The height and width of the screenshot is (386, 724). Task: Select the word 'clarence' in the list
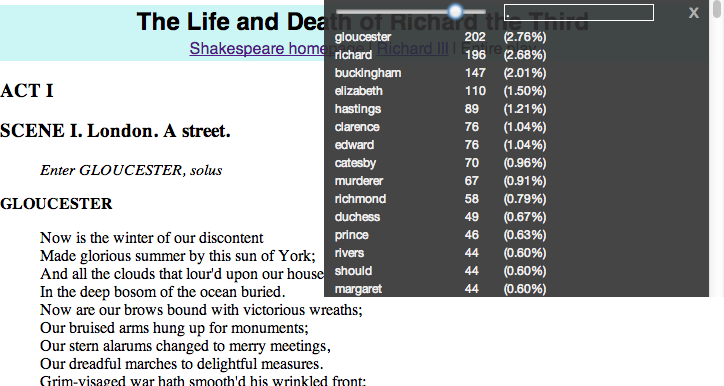[357, 127]
